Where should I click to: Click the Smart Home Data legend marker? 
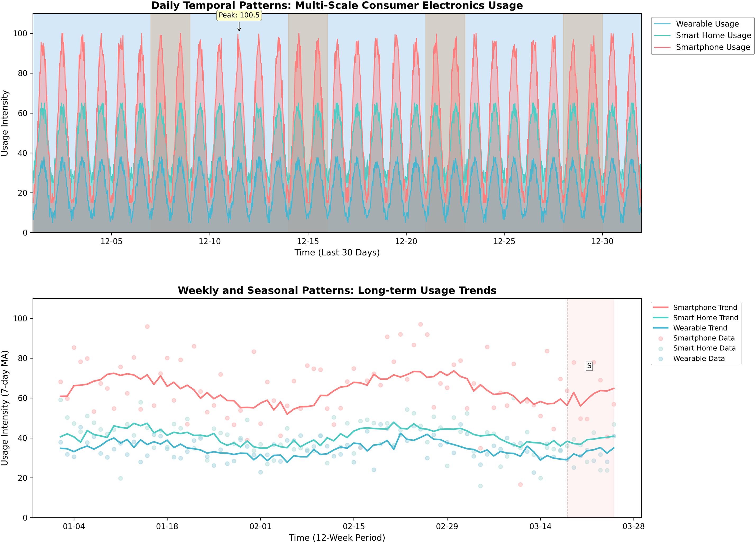pyautogui.click(x=661, y=349)
